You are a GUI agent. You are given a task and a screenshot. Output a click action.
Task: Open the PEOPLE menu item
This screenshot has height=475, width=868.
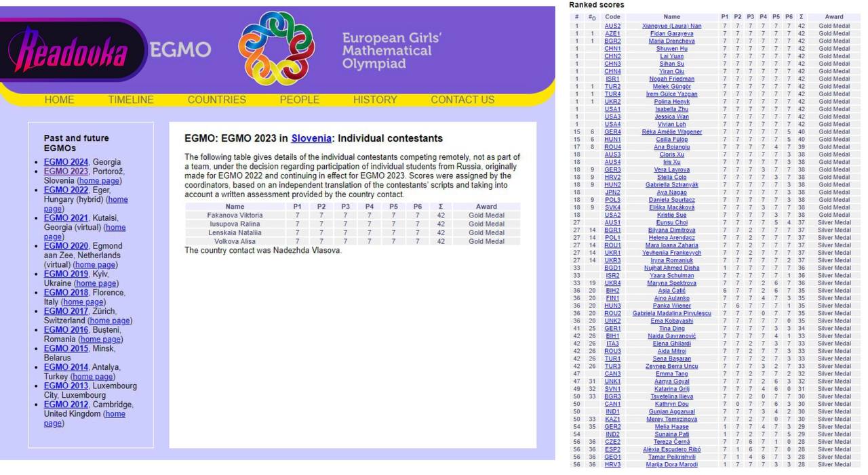click(x=300, y=100)
